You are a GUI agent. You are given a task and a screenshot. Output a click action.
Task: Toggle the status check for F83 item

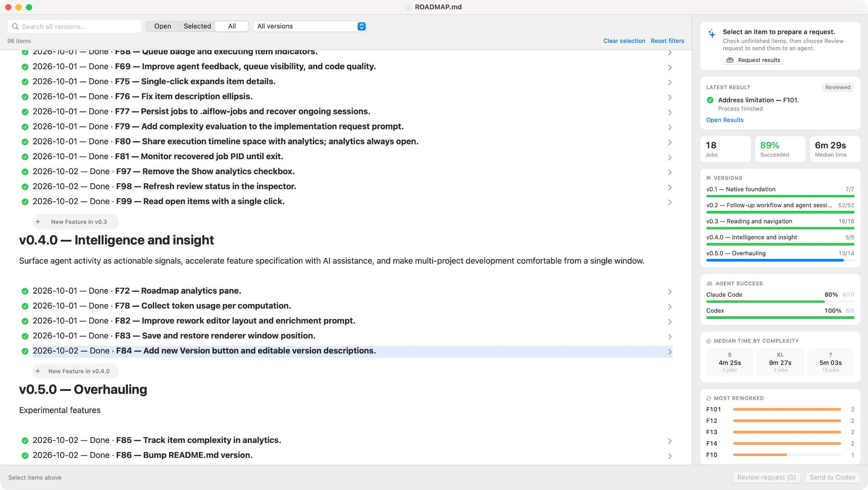[x=25, y=336]
